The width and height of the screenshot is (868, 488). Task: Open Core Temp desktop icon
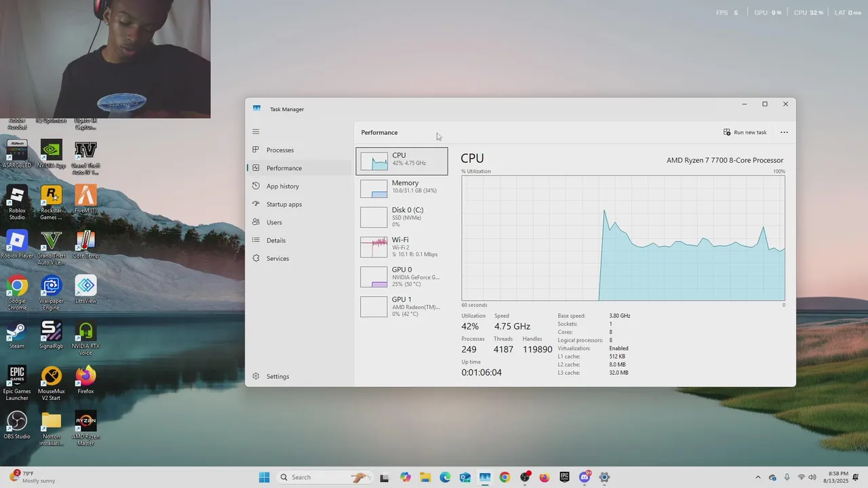coord(85,245)
